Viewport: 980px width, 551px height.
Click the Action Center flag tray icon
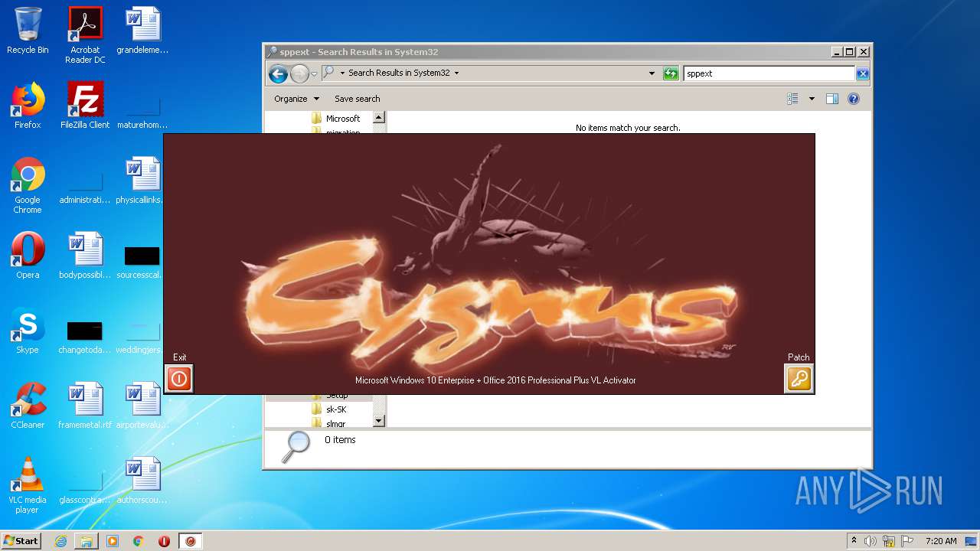pos(907,541)
